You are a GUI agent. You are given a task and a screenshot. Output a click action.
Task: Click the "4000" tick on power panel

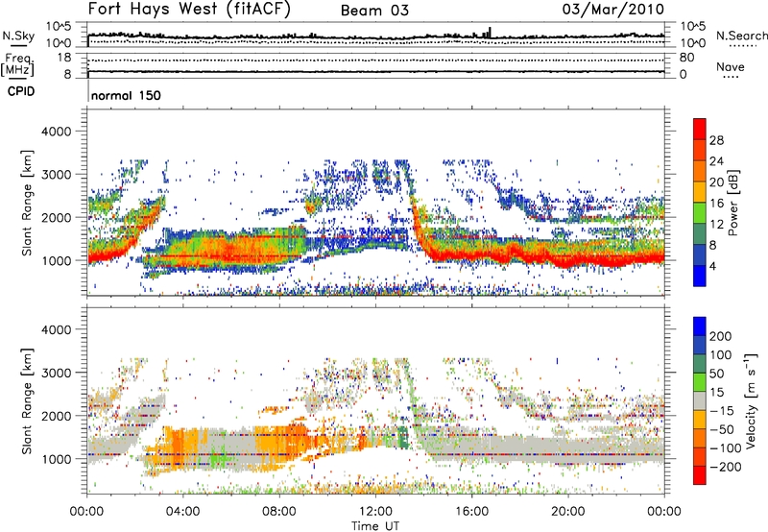click(56, 132)
